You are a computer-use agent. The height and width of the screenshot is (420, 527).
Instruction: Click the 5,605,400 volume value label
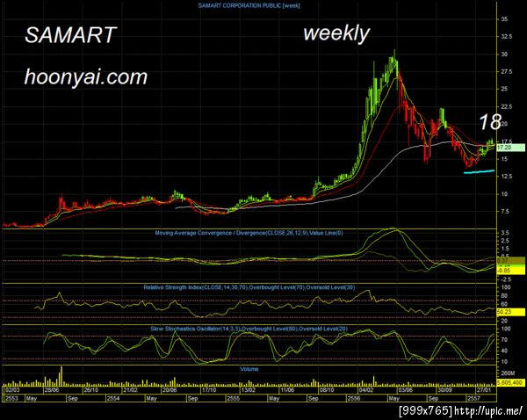coord(510,383)
